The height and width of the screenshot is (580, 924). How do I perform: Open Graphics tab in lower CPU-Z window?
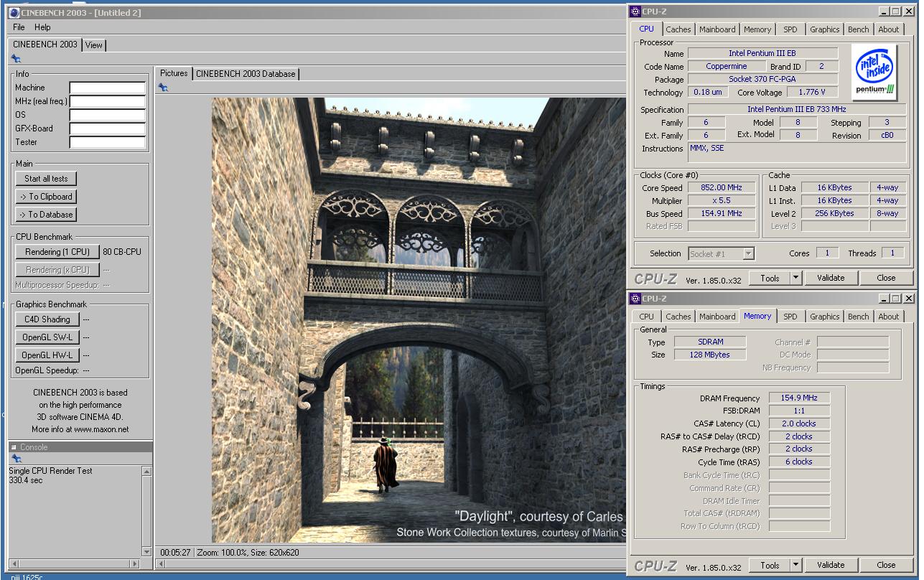click(824, 317)
